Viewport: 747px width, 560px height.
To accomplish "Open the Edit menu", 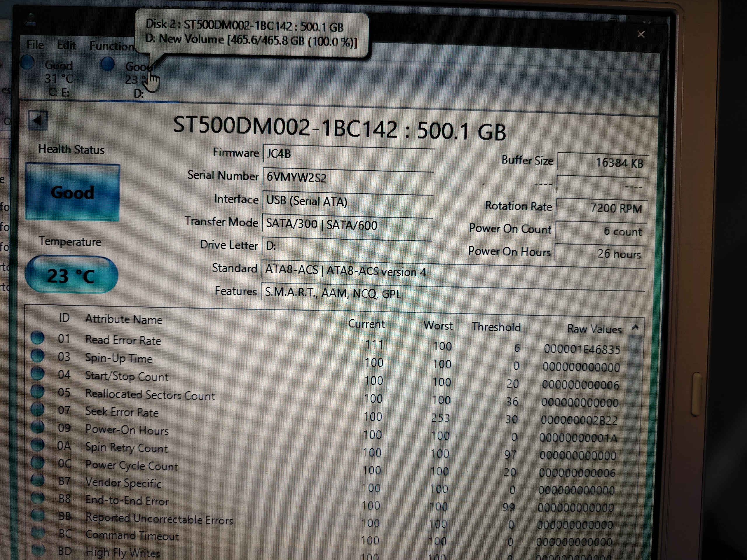I will click(66, 45).
